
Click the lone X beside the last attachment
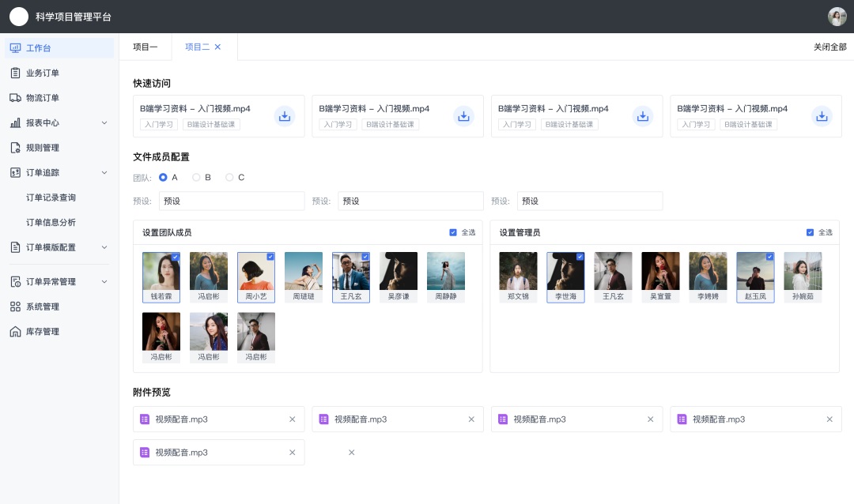pyautogui.click(x=351, y=453)
